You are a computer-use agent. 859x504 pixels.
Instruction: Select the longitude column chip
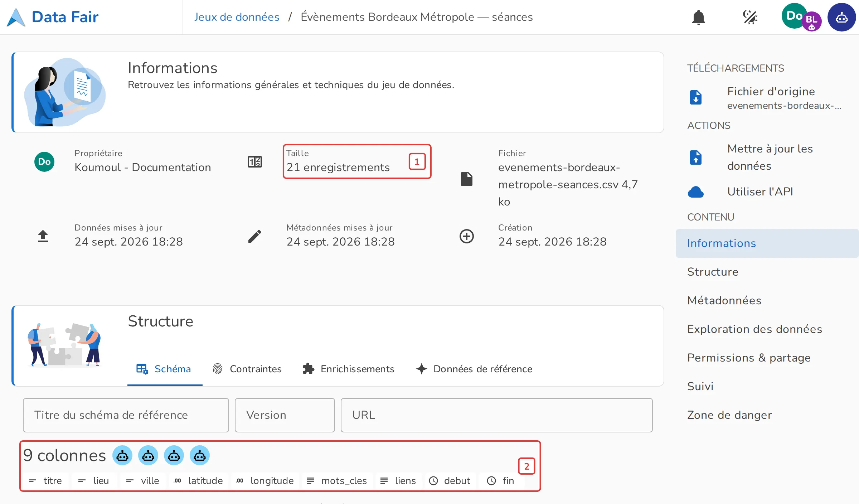click(265, 481)
